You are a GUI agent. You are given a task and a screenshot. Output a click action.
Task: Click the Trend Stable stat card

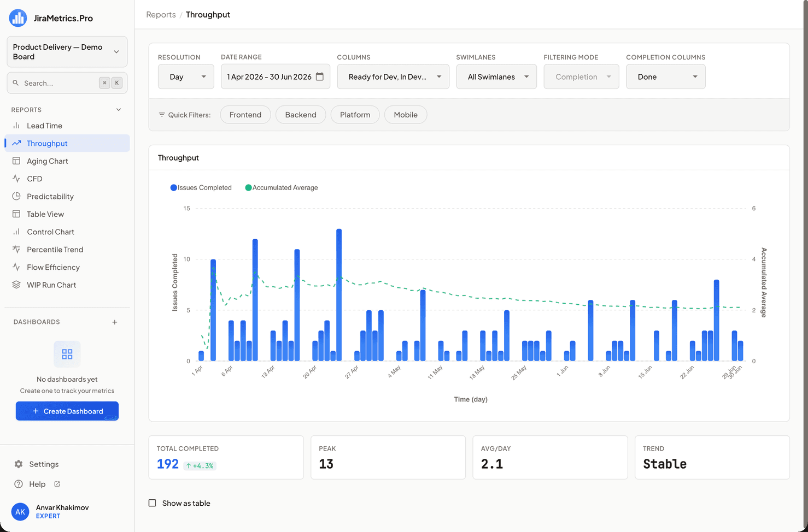[712, 458]
